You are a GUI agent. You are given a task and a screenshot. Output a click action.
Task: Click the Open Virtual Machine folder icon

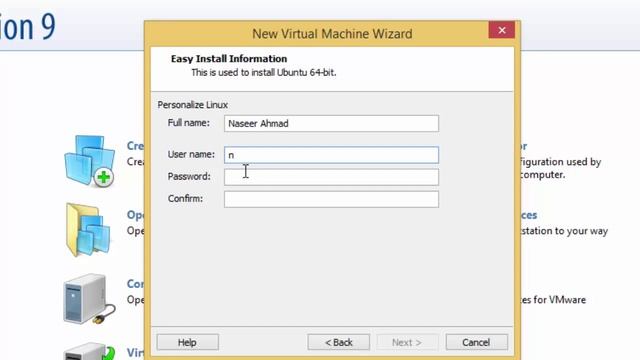pyautogui.click(x=89, y=230)
